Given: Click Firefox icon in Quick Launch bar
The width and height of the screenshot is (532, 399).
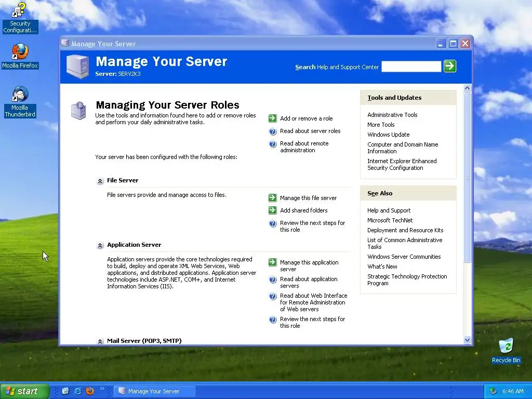Looking at the screenshot, I should tap(90, 391).
